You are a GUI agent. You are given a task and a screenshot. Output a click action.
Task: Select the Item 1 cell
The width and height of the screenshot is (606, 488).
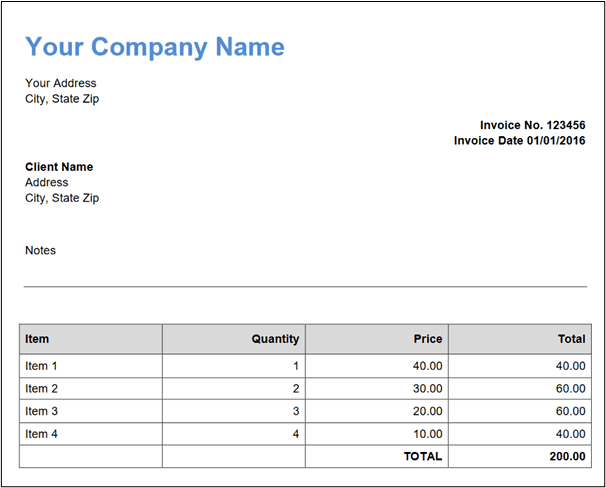coord(42,366)
